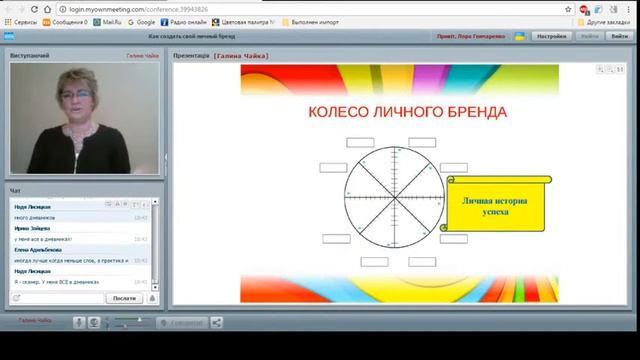Select the Елена Адильбекова chat message
This screenshot has width=640, height=360.
[x=81, y=255]
